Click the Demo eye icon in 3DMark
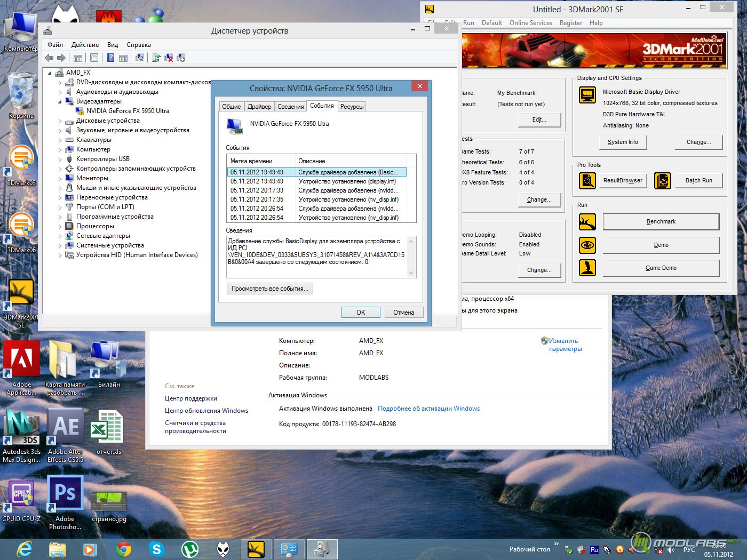747x560 pixels. pyautogui.click(x=587, y=245)
